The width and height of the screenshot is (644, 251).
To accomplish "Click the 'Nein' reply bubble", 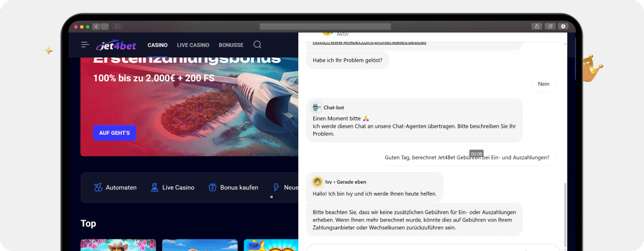I will [543, 84].
